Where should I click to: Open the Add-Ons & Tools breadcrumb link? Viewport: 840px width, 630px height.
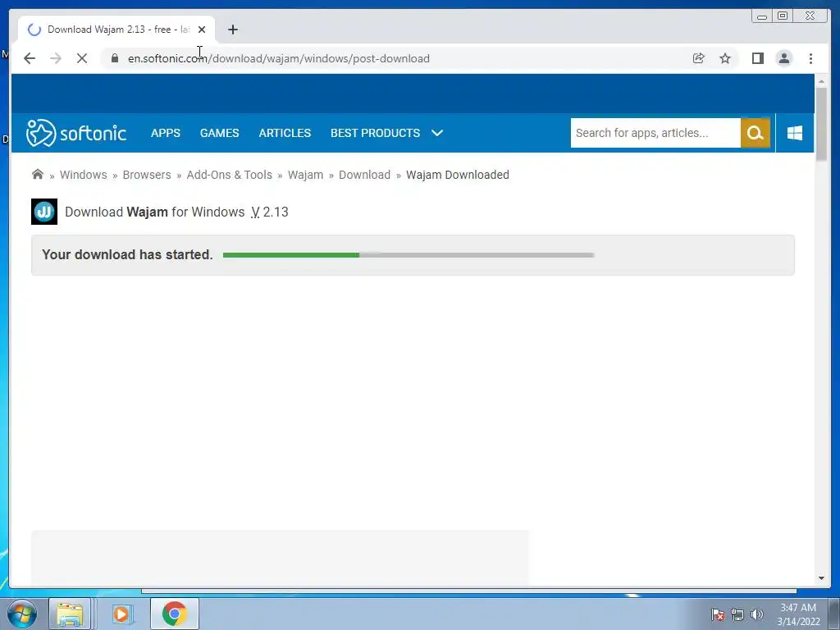click(x=230, y=175)
